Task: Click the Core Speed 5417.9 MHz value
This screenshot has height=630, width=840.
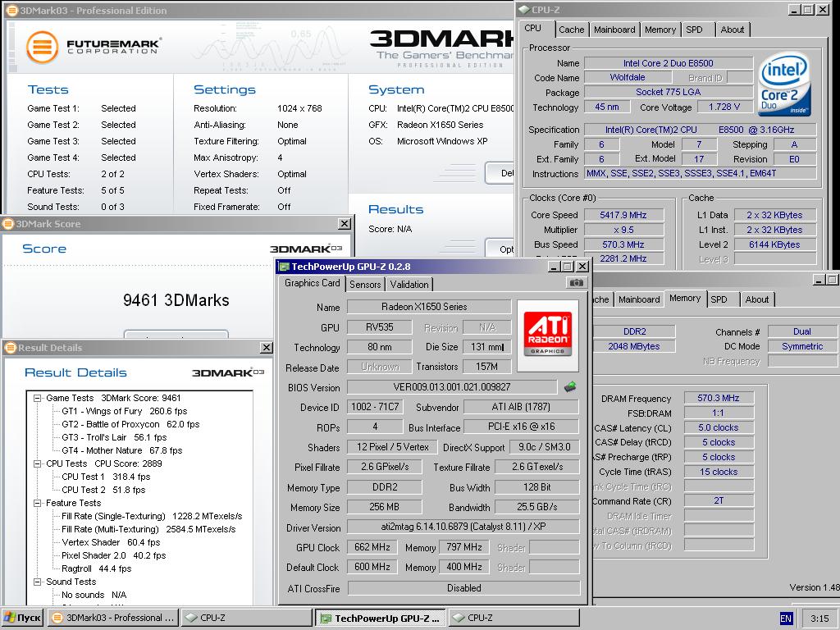Action: (x=623, y=216)
